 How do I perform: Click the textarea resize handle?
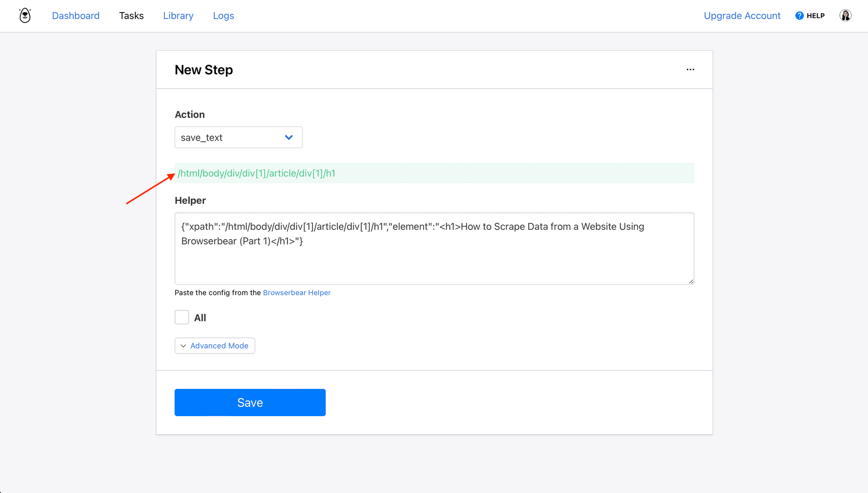click(690, 281)
